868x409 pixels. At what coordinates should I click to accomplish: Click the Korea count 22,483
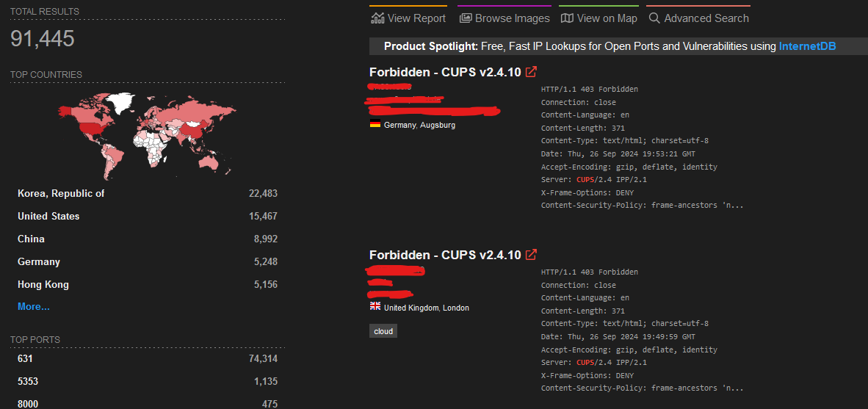(x=263, y=194)
